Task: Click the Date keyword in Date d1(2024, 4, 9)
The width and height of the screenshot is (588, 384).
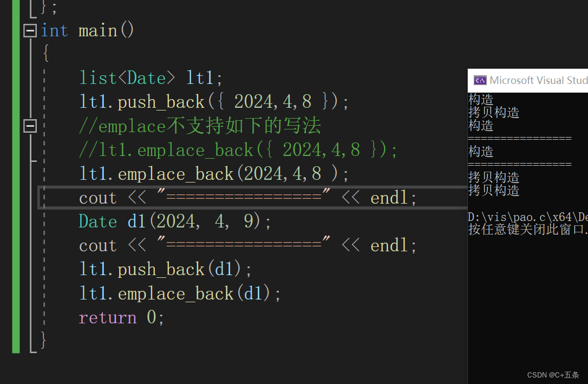Action: click(x=97, y=221)
